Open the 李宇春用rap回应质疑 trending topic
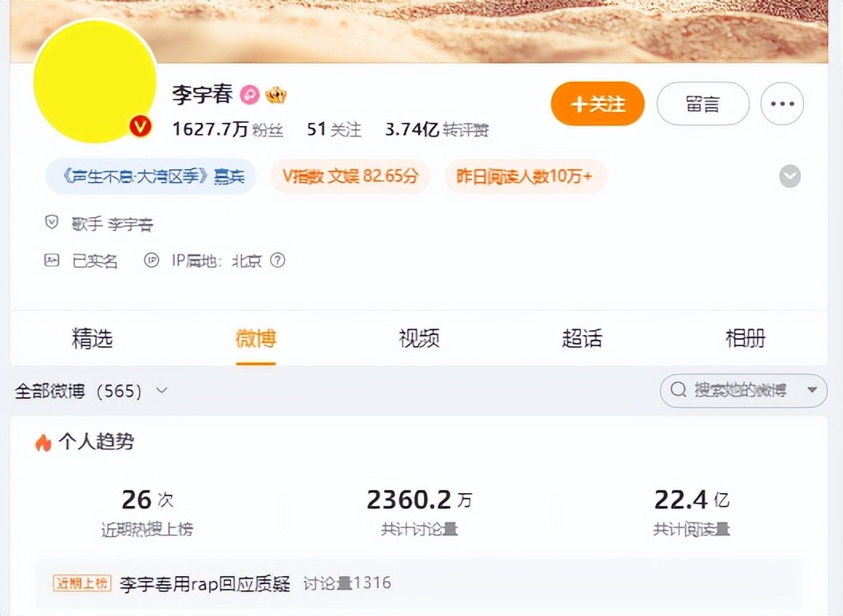Viewport: 843px width, 616px height. coord(205,584)
